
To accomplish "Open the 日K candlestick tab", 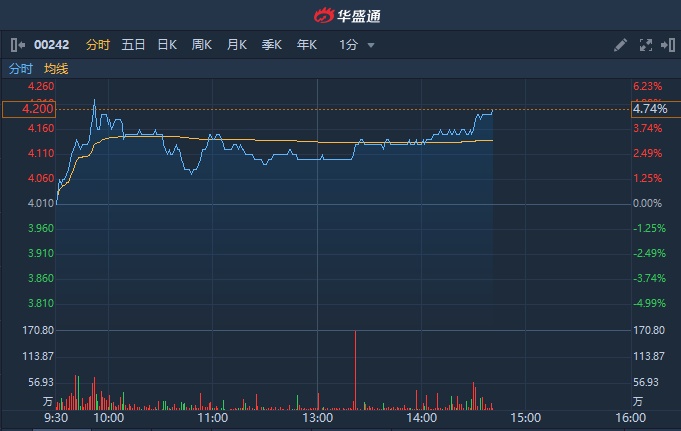I will pyautogui.click(x=167, y=45).
